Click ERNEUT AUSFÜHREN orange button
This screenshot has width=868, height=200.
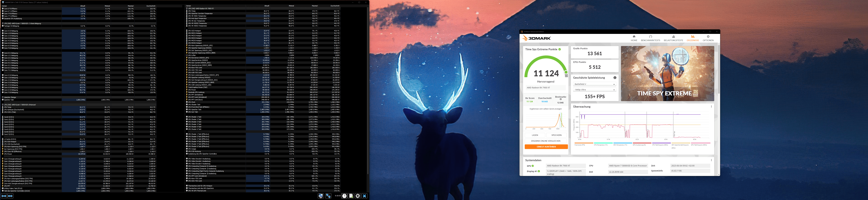(546, 147)
